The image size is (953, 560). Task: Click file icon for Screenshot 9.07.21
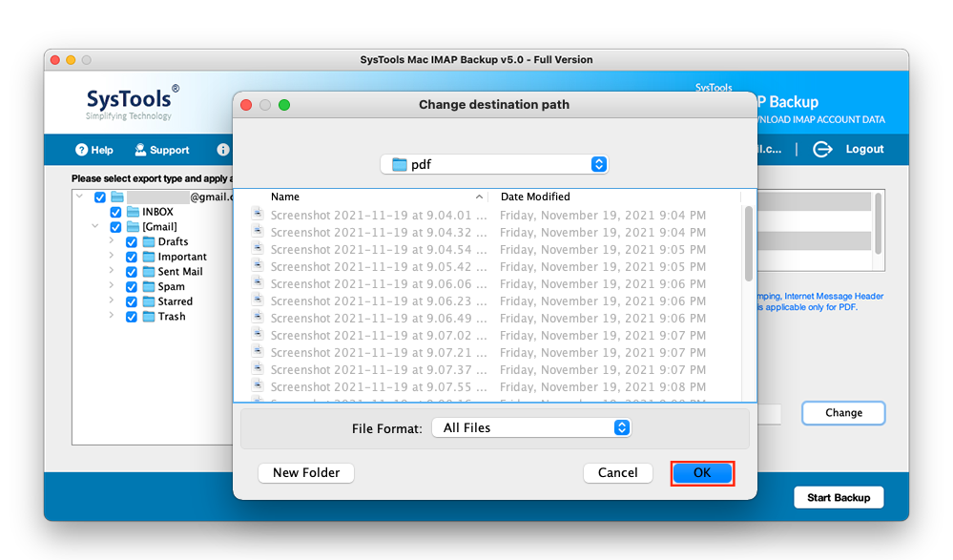259,351
